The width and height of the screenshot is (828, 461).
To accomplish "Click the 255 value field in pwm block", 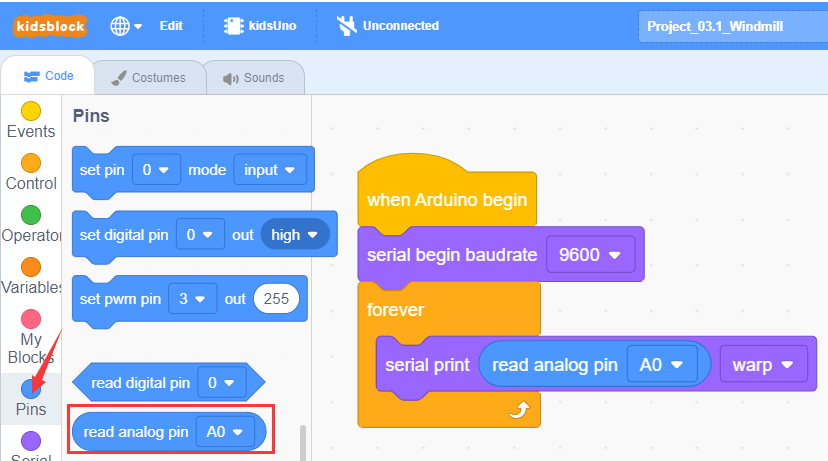I will point(276,298).
